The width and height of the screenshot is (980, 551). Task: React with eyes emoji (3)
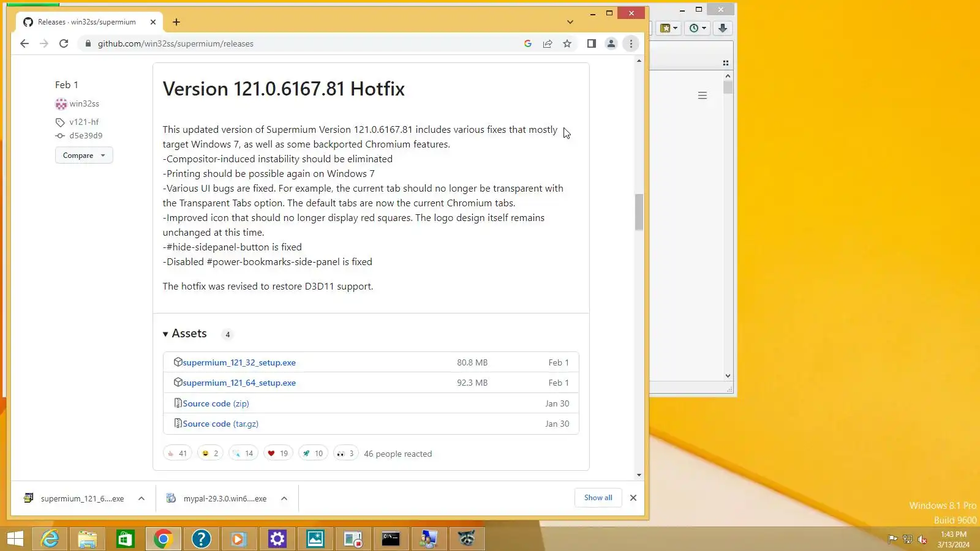345,454
